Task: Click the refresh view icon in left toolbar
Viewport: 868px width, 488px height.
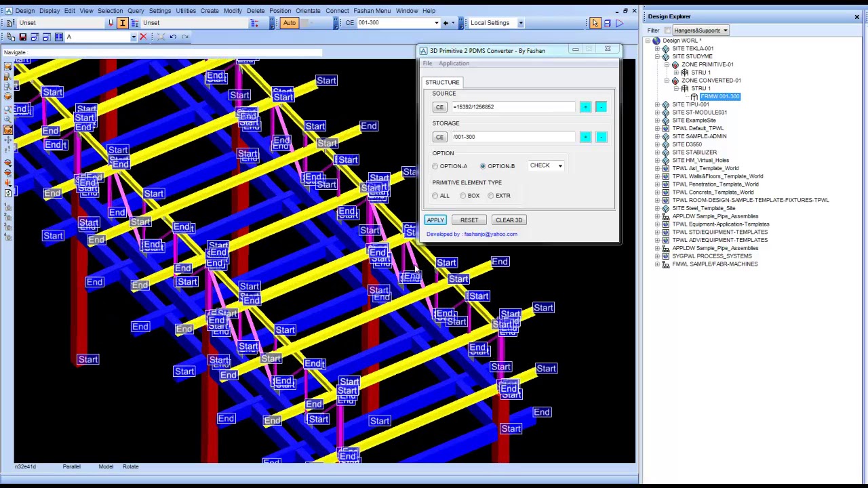Action: tap(8, 194)
